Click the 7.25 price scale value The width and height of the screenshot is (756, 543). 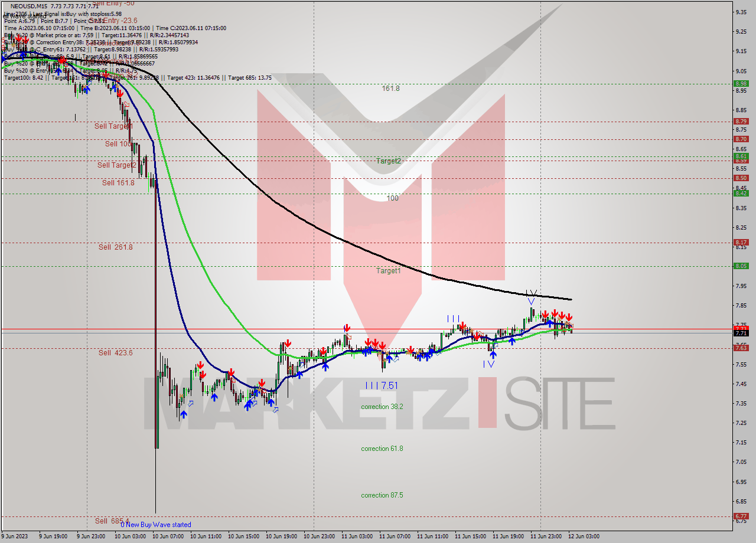click(742, 423)
